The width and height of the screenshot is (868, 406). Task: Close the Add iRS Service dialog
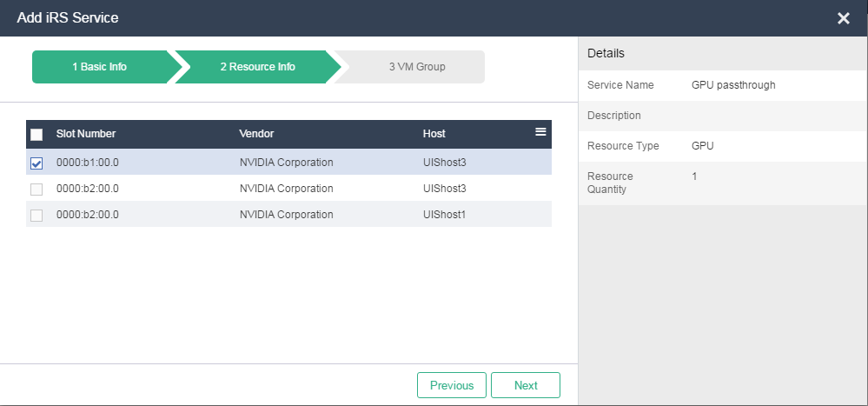(x=843, y=18)
